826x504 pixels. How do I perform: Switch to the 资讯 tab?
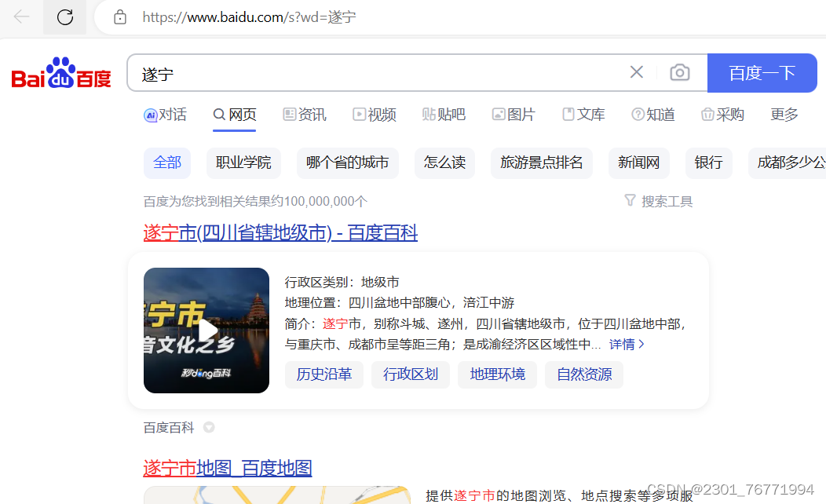pyautogui.click(x=305, y=115)
